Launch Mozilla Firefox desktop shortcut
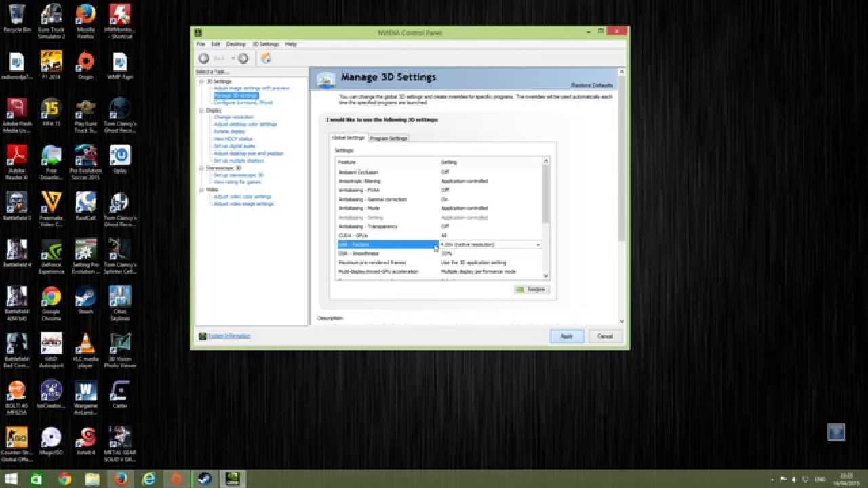This screenshot has width=868, height=488. click(x=85, y=21)
